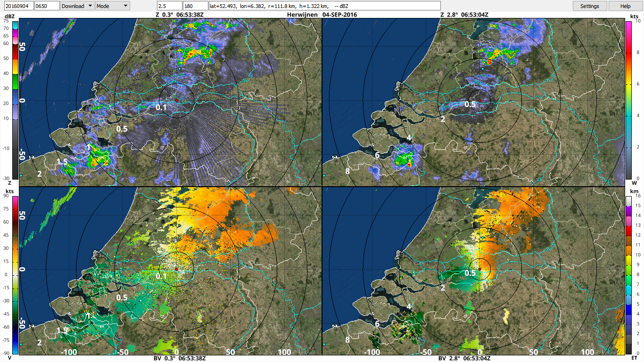Image resolution: width=644 pixels, height=362 pixels.
Task: Click the "4" height label in Z 2.8° panel
Action: pyautogui.click(x=409, y=138)
